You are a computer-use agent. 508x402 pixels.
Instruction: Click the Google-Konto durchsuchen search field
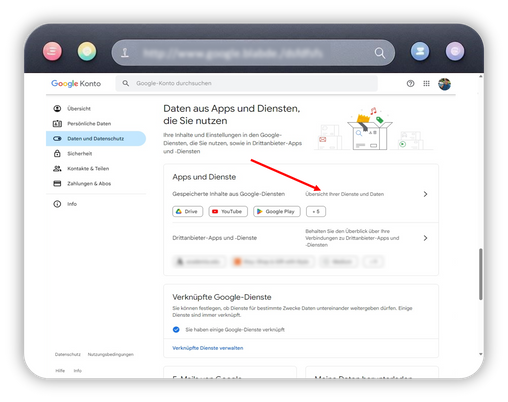pos(247,83)
